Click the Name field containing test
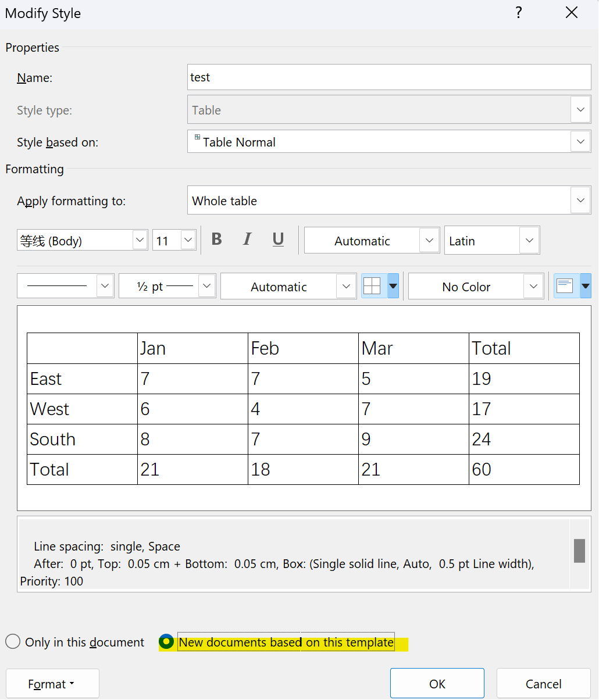The height and width of the screenshot is (700, 599). pos(389,77)
